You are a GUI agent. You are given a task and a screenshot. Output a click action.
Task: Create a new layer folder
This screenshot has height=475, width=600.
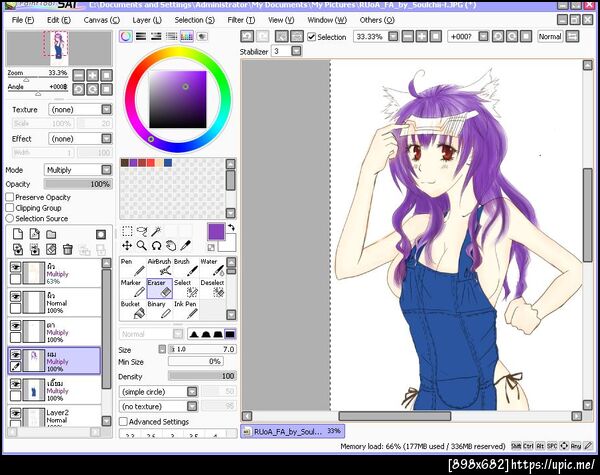[x=51, y=234]
